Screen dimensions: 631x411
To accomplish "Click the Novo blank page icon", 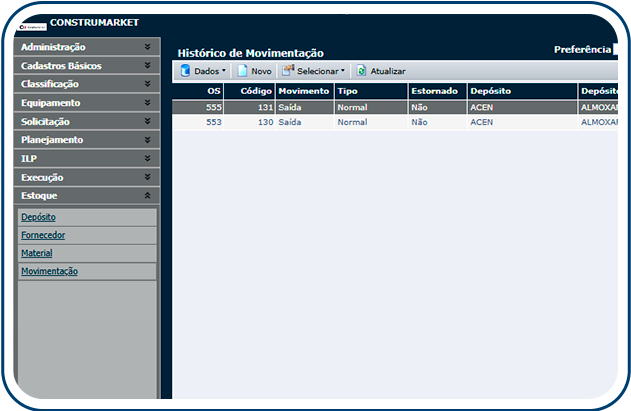I will [x=242, y=71].
